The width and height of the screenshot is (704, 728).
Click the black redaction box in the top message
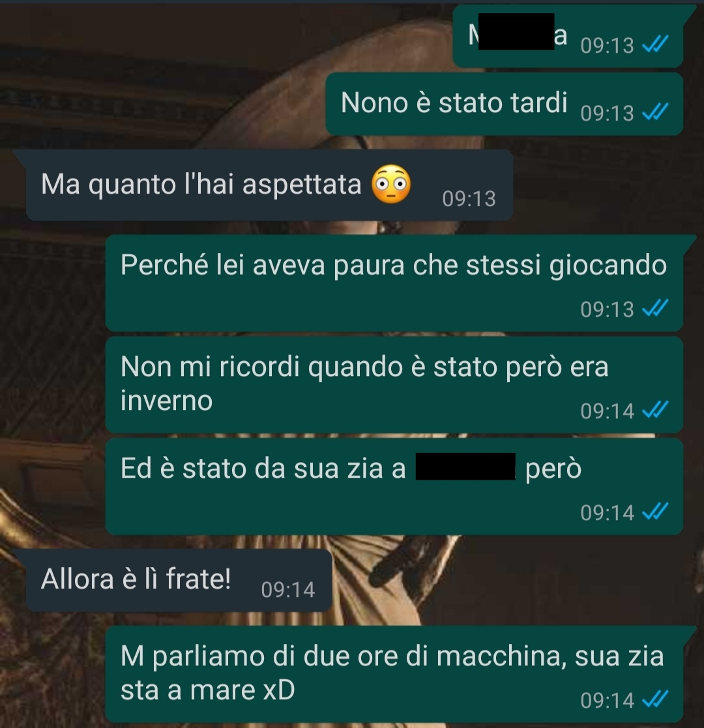coord(516,31)
